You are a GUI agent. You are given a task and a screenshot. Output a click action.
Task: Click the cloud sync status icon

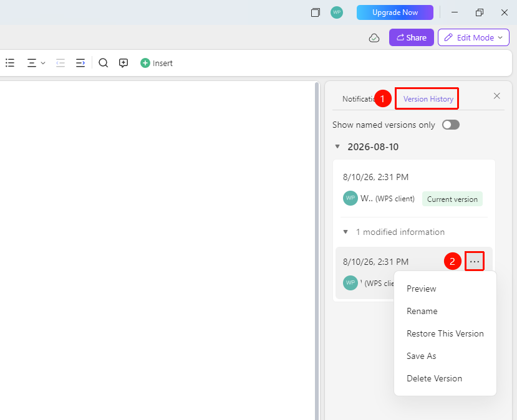374,38
